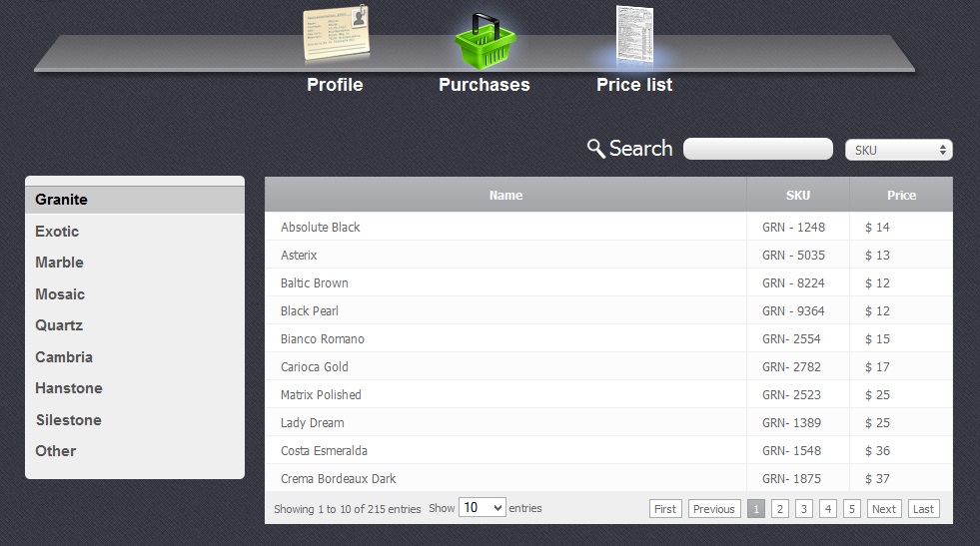Sort table by Name column header

[x=505, y=196]
